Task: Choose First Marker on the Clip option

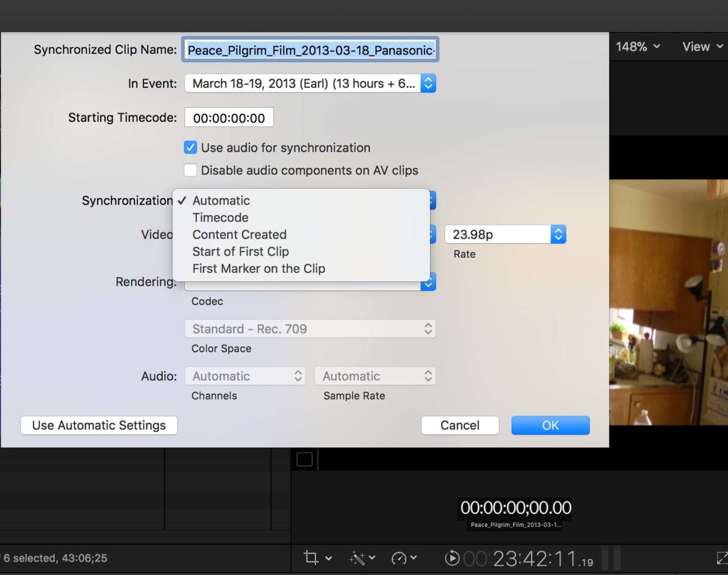Action: pyautogui.click(x=258, y=268)
